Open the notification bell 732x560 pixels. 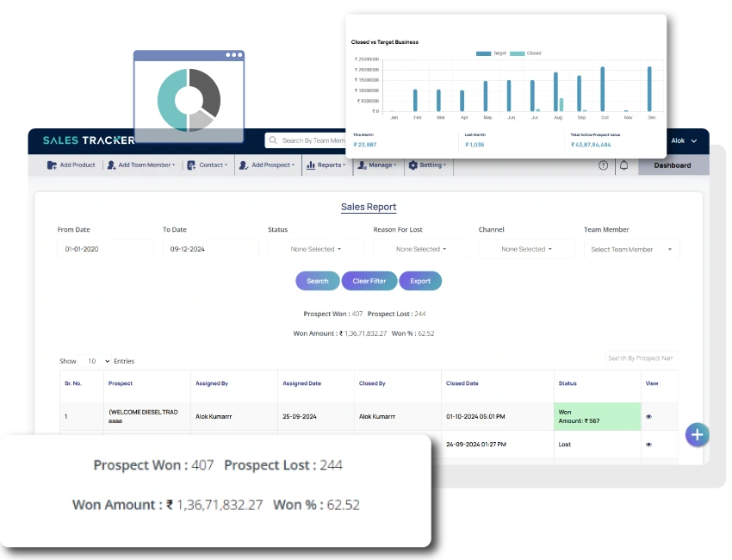[623, 165]
